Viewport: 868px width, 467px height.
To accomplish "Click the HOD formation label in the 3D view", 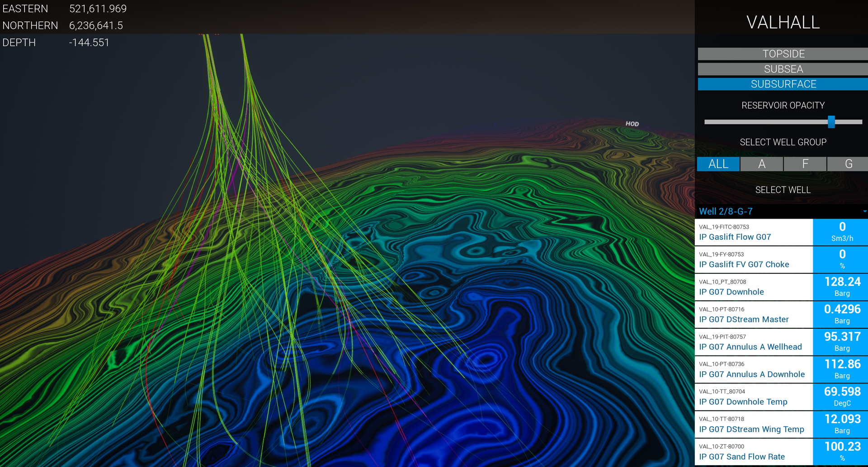I will pos(632,123).
